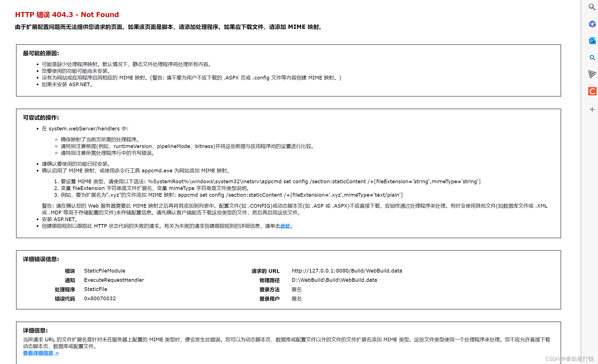The width and height of the screenshot is (598, 364).
Task: Click the blue search sidebar icon
Action: click(592, 58)
